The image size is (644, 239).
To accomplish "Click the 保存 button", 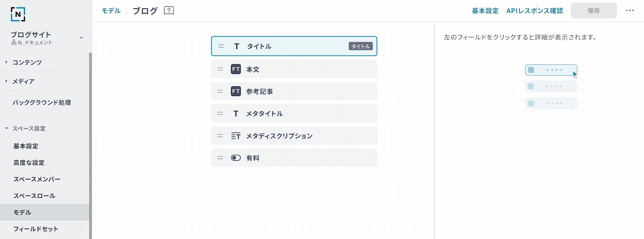I will point(594,11).
